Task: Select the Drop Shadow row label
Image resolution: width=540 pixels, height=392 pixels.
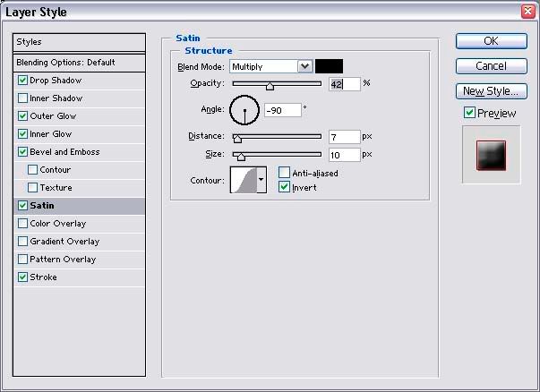Action: 56,81
